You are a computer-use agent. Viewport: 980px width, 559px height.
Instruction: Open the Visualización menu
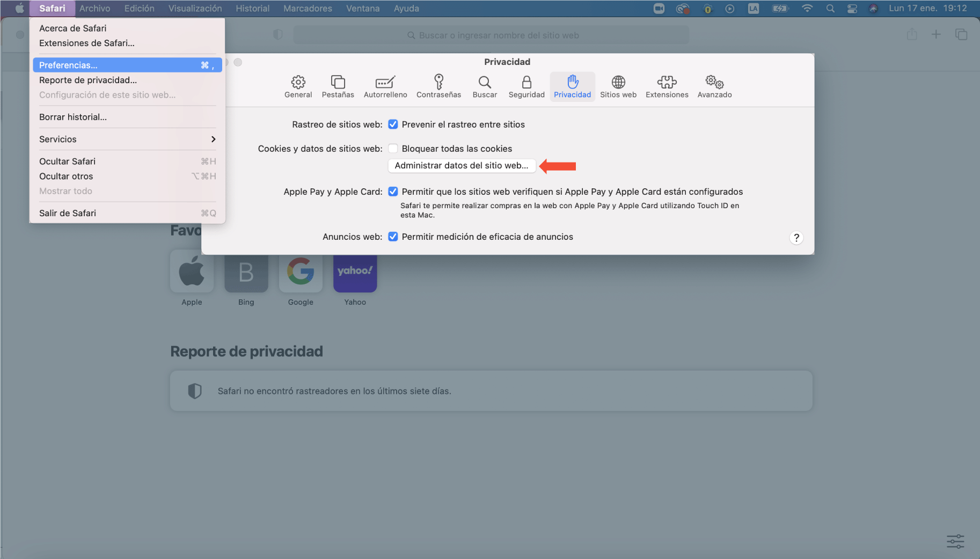click(195, 9)
